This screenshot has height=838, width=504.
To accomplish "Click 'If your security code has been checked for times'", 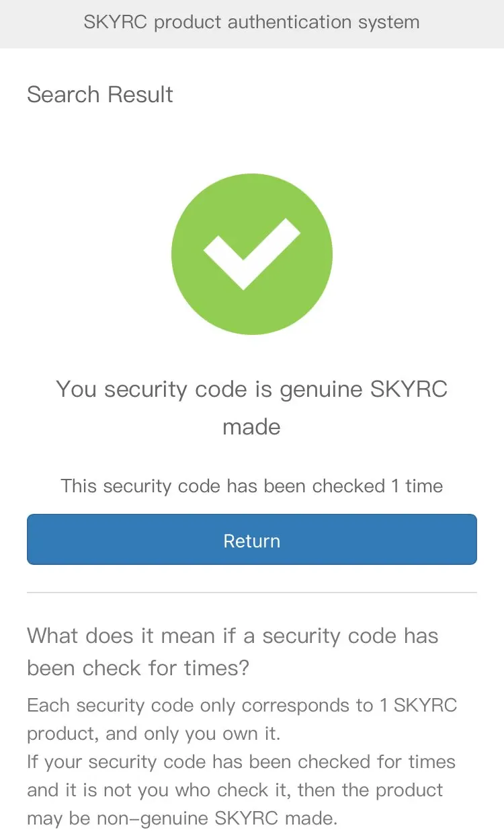I will pos(241,762).
